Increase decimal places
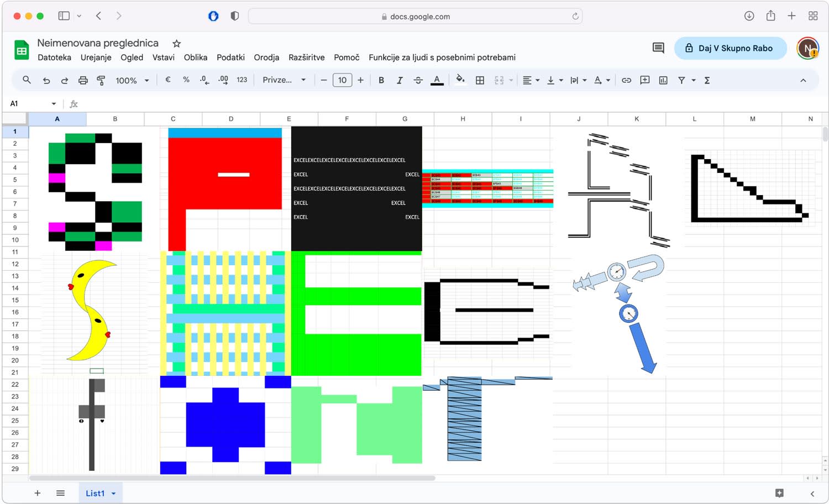829x504 pixels. 223,80
